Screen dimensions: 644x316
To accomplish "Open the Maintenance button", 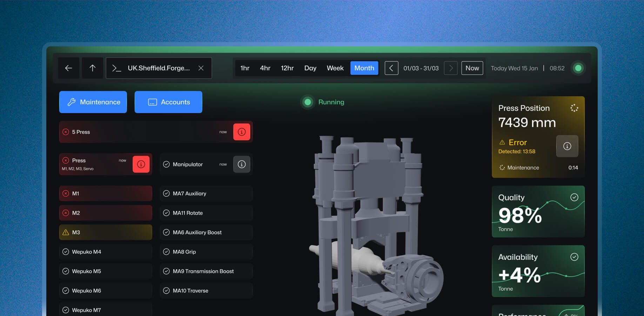I will tap(93, 102).
